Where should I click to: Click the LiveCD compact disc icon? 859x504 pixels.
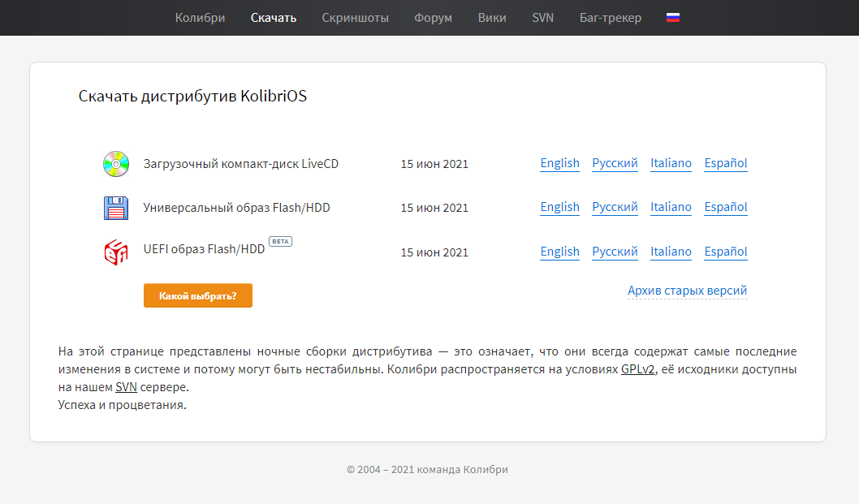tap(116, 164)
